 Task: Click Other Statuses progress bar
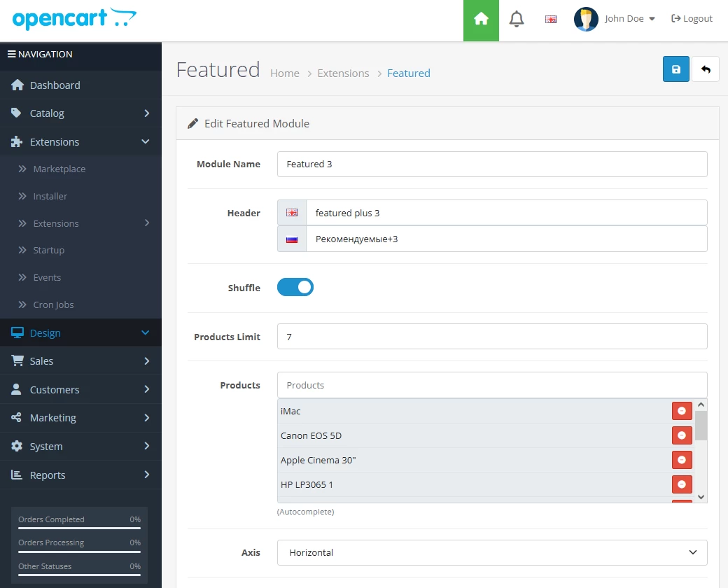(79, 575)
